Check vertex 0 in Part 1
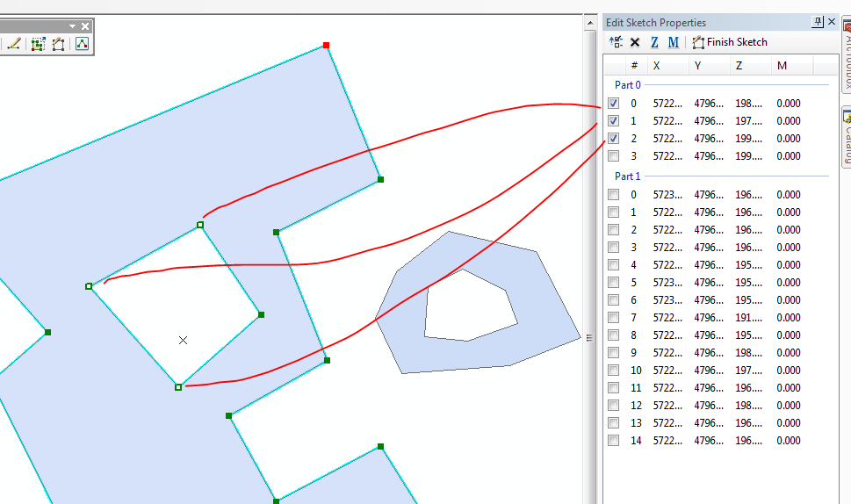This screenshot has height=504, width=851. pyautogui.click(x=613, y=194)
